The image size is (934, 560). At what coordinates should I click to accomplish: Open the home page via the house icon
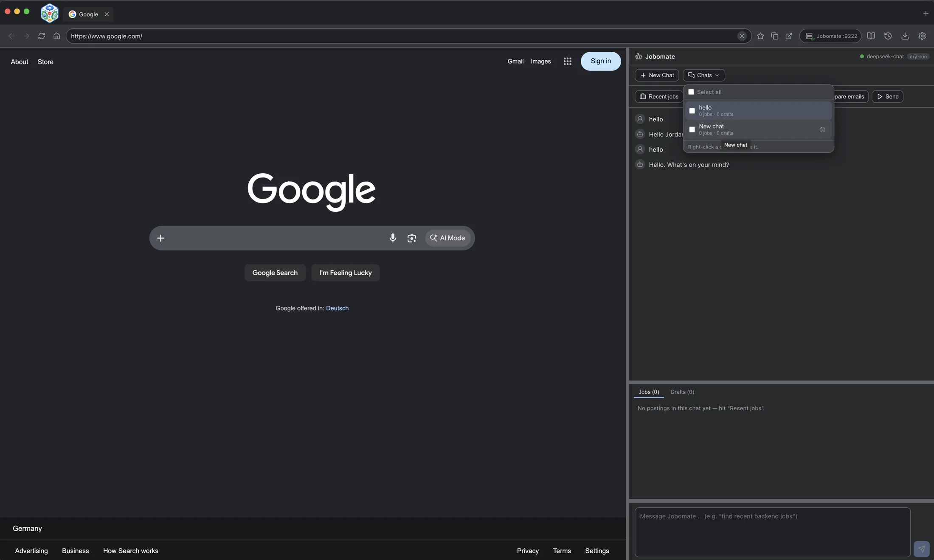56,36
